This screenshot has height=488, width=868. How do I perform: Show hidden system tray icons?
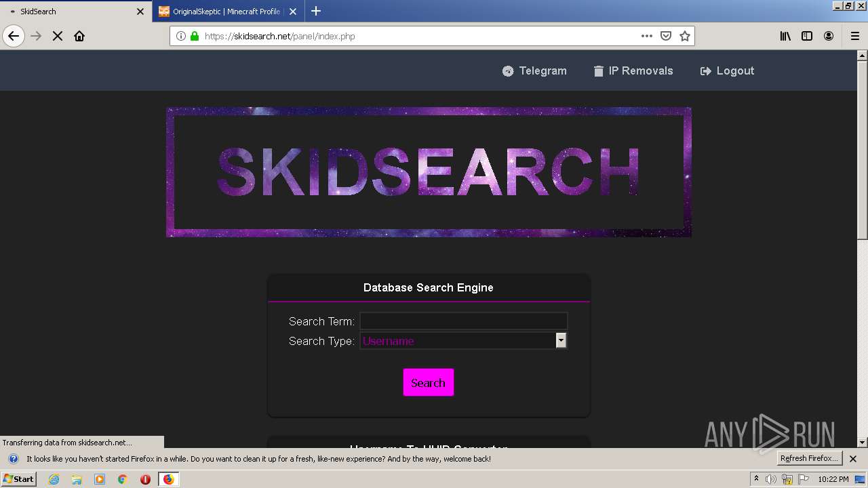(756, 479)
